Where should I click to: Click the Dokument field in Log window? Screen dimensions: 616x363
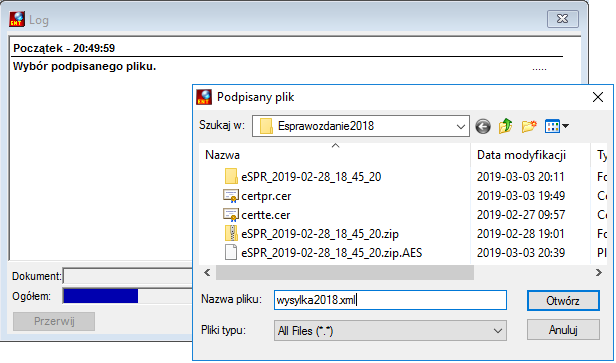click(127, 276)
